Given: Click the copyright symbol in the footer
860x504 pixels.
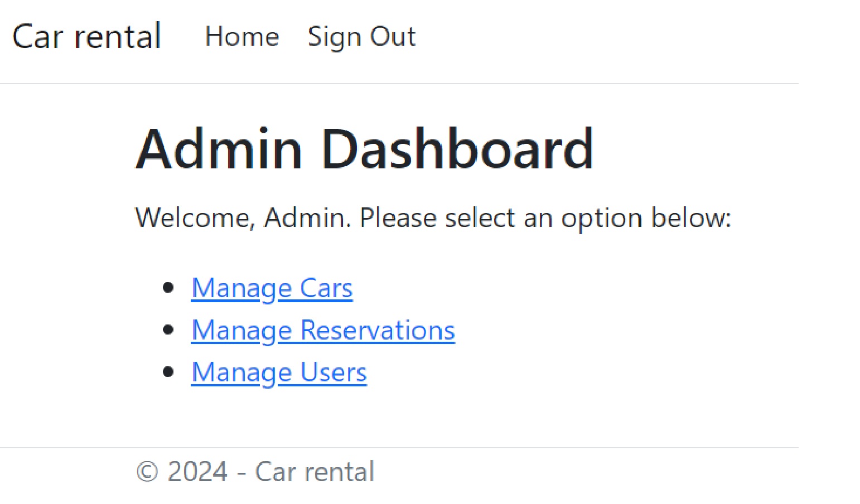Looking at the screenshot, I should [147, 472].
